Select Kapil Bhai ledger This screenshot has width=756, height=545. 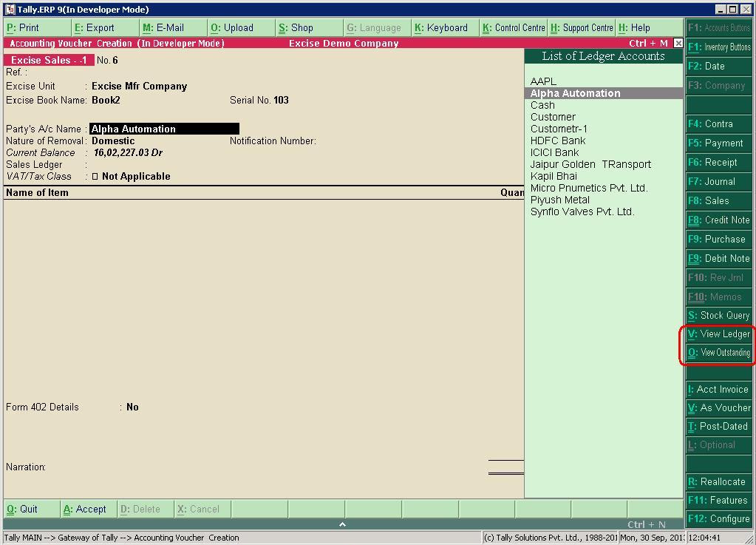click(604, 176)
